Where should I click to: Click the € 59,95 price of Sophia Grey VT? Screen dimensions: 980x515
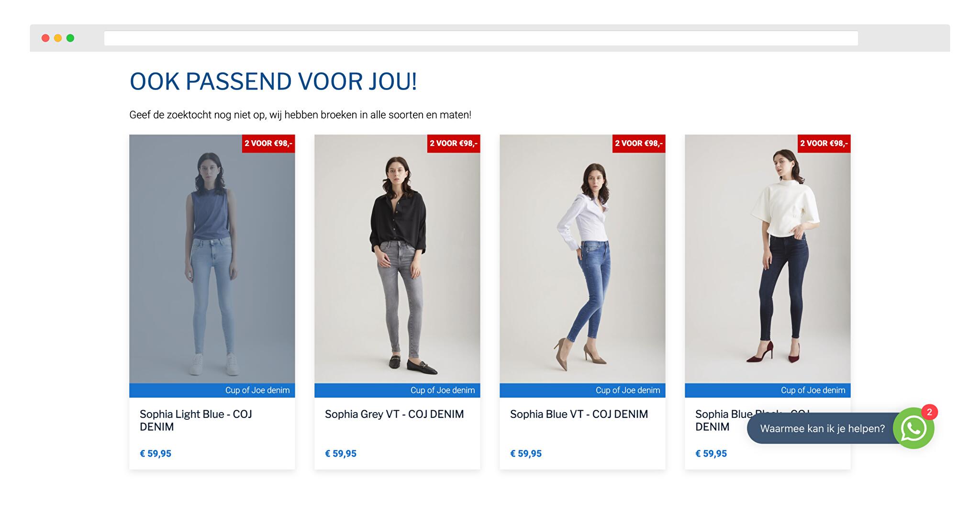click(x=341, y=454)
